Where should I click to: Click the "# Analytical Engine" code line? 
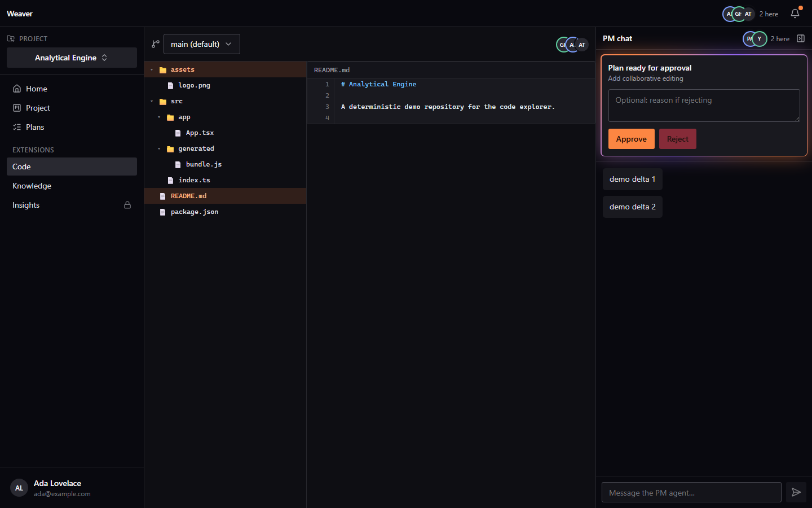(x=378, y=84)
